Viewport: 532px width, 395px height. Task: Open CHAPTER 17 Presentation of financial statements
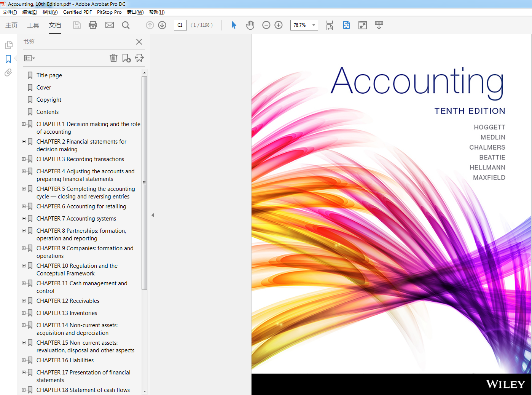click(x=83, y=376)
